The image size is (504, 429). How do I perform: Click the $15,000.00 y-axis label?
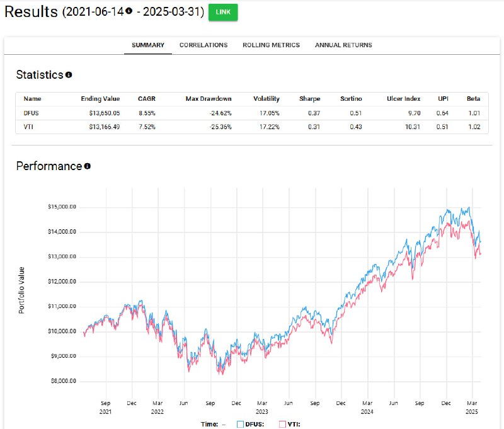click(62, 207)
